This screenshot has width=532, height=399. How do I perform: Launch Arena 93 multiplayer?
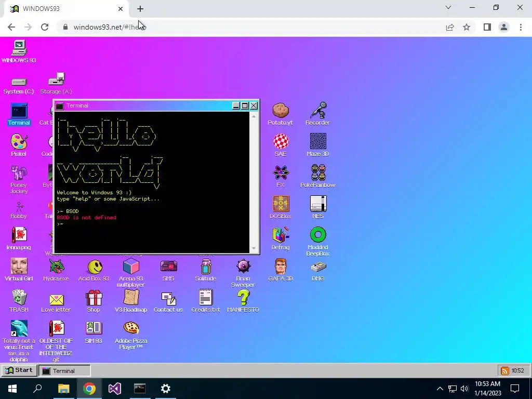pos(131,266)
